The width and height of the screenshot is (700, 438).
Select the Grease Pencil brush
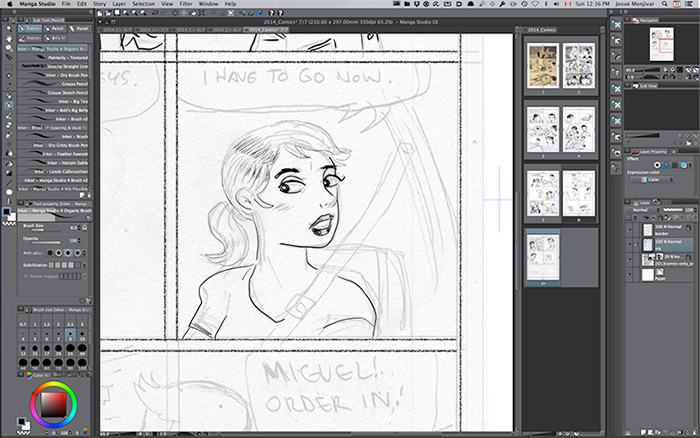click(x=54, y=84)
